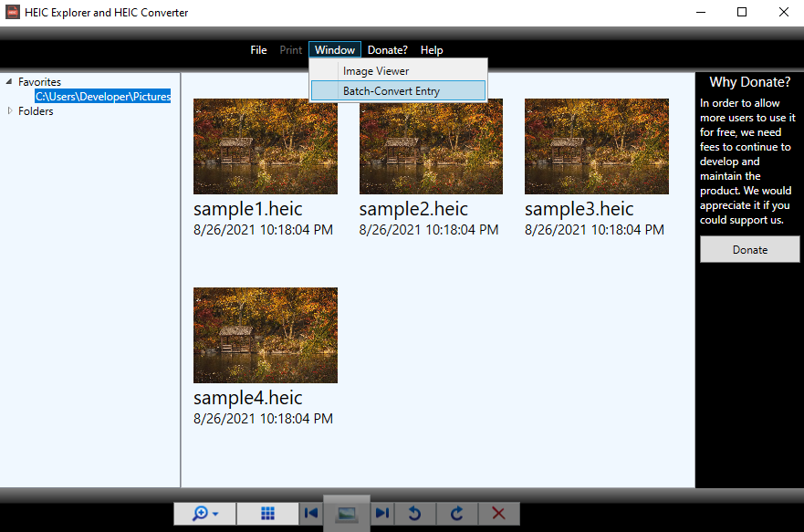Open the File menu
This screenshot has height=532, width=804.
coord(258,50)
